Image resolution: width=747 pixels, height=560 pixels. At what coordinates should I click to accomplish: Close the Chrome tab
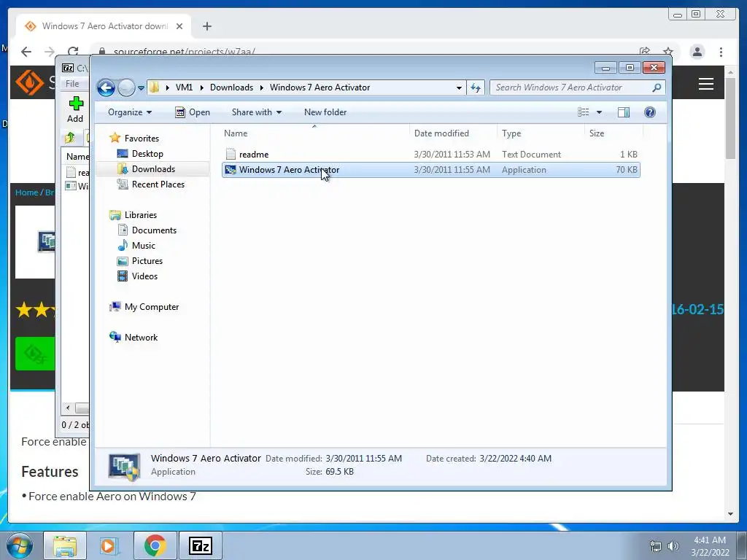pos(179,26)
